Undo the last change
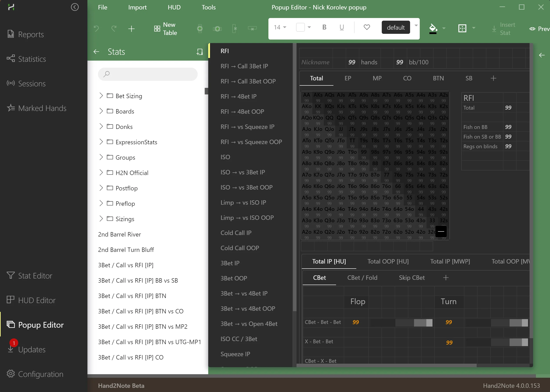The image size is (550, 392). pyautogui.click(x=96, y=29)
